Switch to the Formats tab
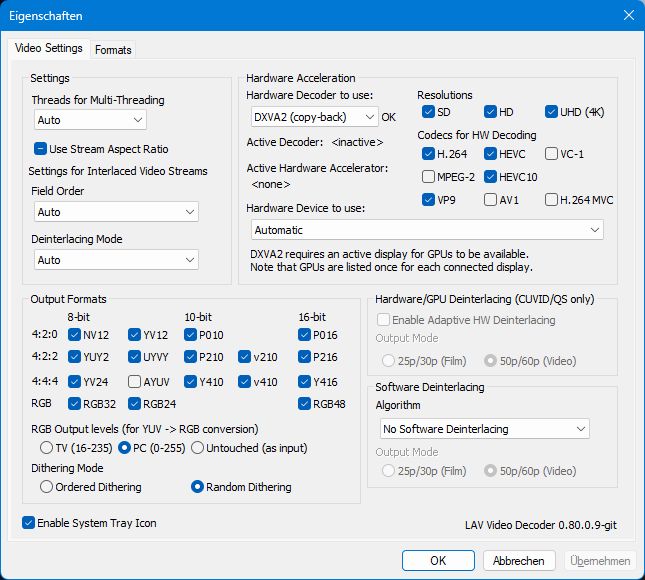645x580 pixels. 113,50
